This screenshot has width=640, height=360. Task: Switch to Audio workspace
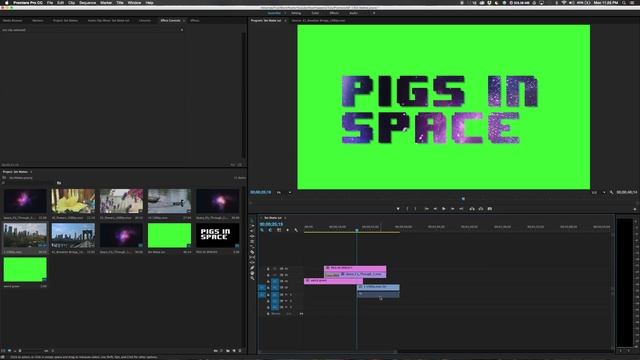coord(353,13)
